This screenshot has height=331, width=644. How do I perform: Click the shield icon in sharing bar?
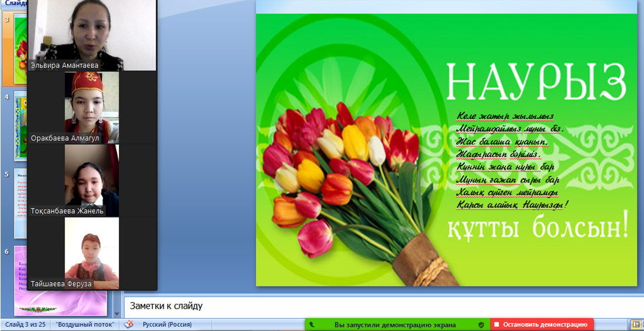click(x=481, y=325)
